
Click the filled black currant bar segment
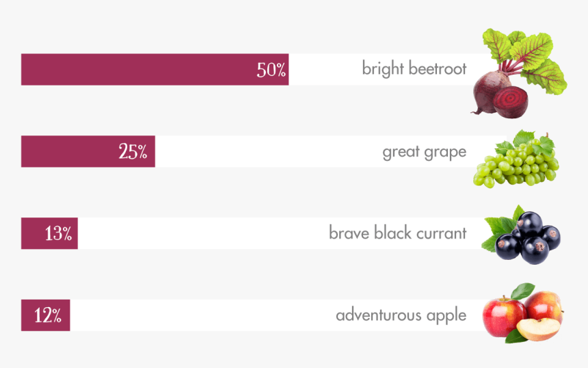[x=32, y=234]
